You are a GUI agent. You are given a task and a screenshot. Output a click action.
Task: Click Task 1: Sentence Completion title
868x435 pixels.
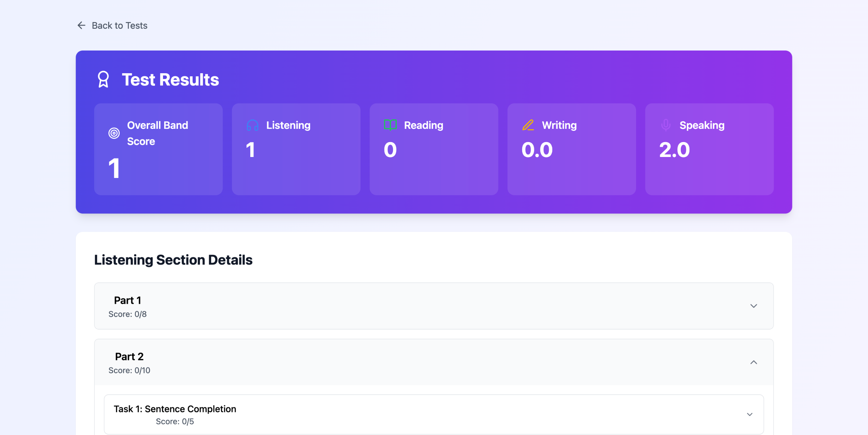pyautogui.click(x=175, y=409)
